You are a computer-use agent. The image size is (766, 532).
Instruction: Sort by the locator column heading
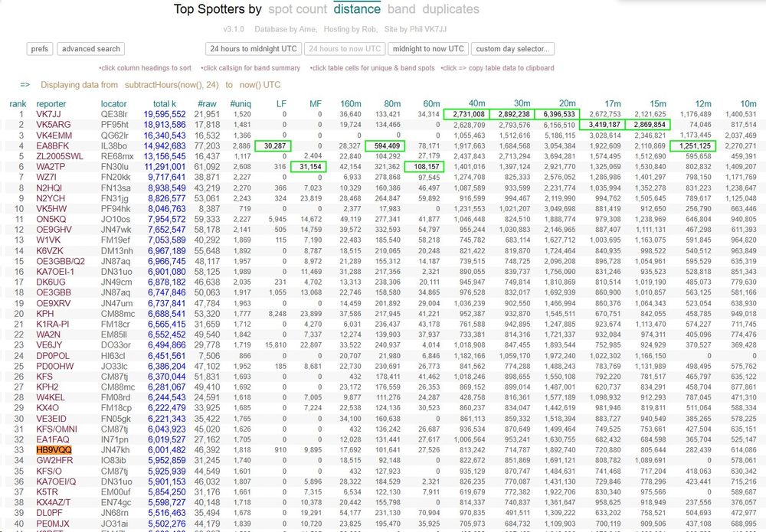coord(114,103)
